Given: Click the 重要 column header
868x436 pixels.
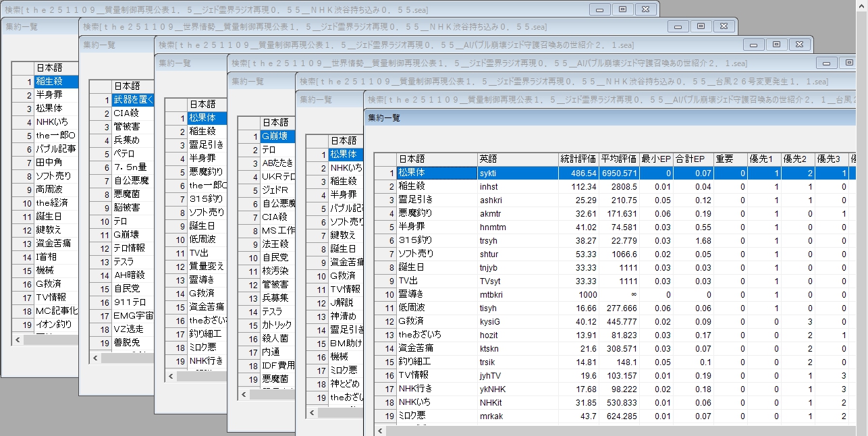Looking at the screenshot, I should (729, 159).
